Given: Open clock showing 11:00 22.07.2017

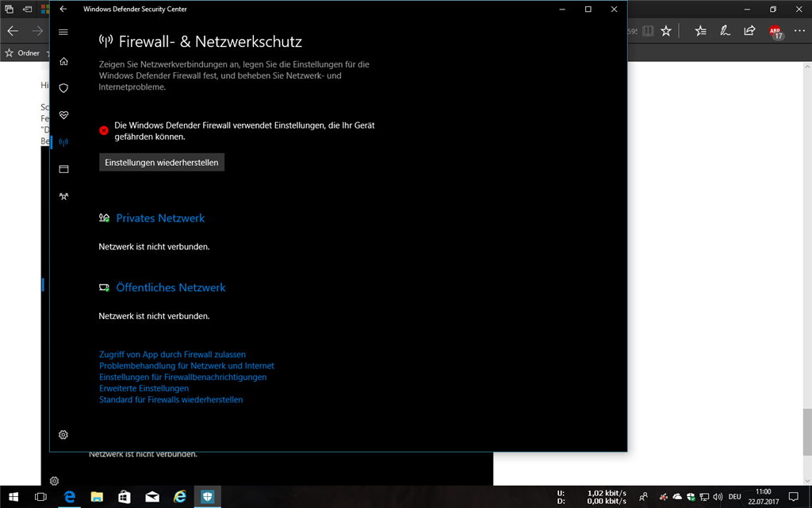Looking at the screenshot, I should click(764, 497).
